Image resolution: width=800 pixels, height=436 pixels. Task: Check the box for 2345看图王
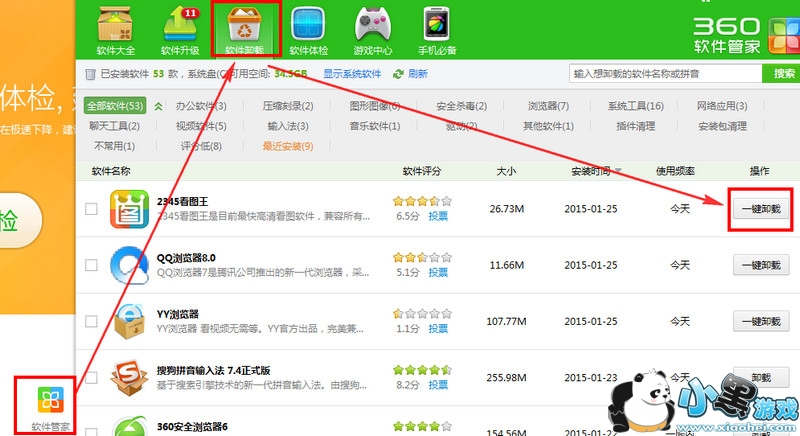pos(91,209)
